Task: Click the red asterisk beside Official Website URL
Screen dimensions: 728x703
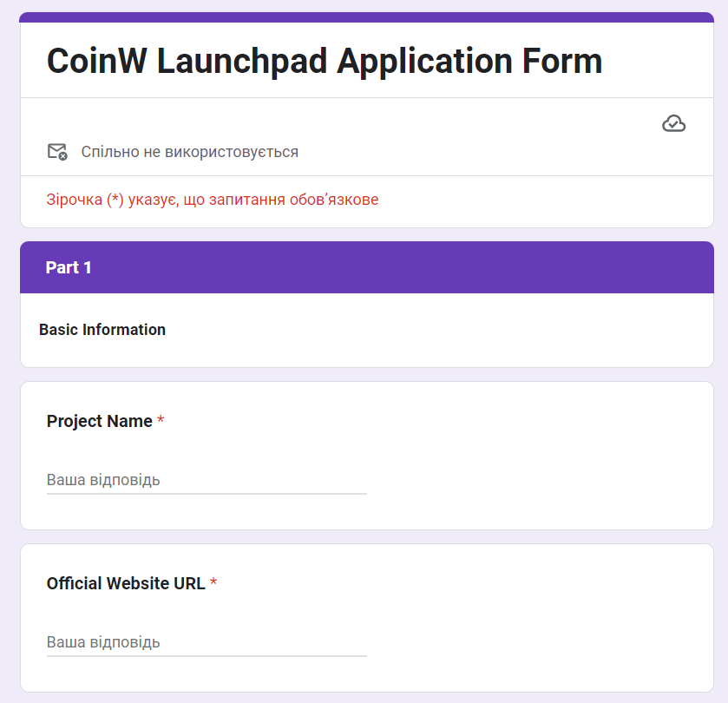Action: [x=213, y=583]
